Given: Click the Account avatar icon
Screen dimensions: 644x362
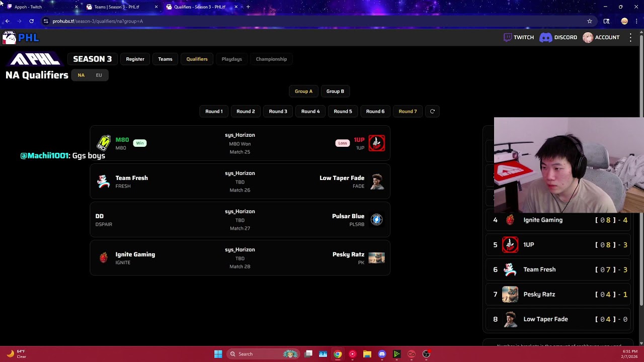Looking at the screenshot, I should point(588,37).
